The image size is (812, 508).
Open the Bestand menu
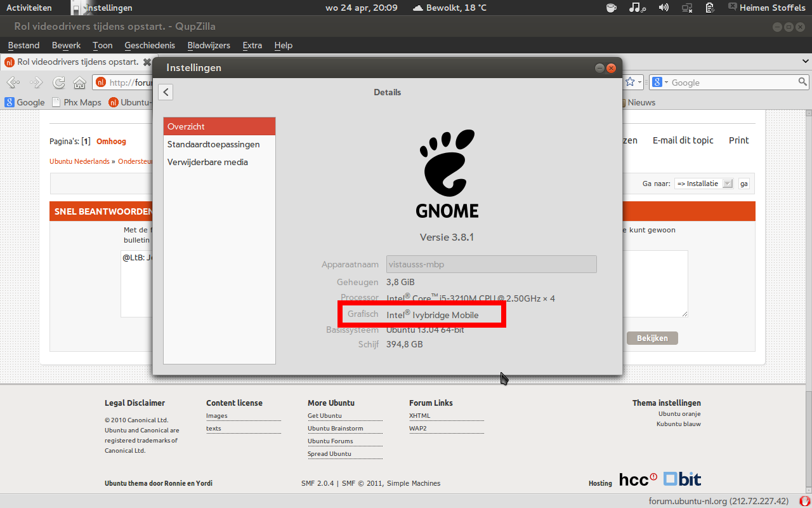pyautogui.click(x=23, y=45)
